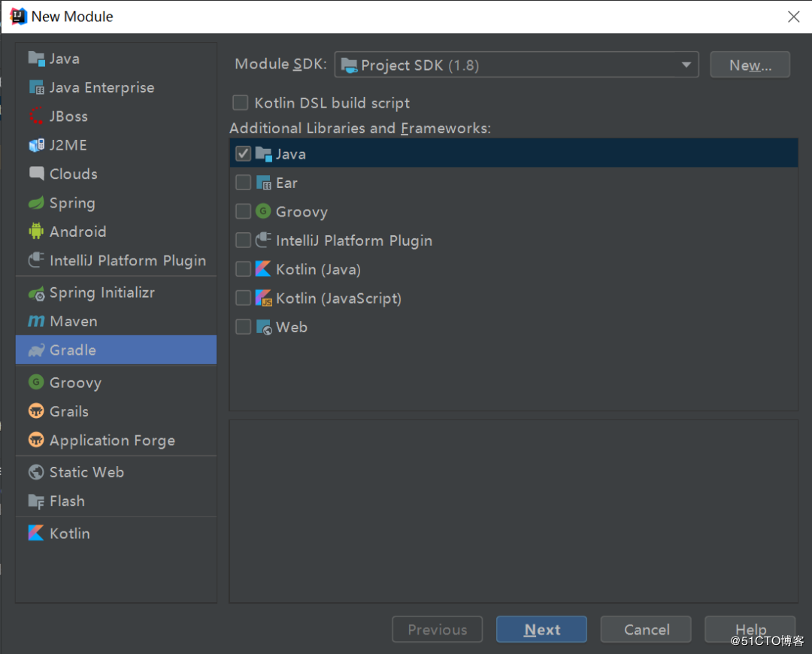Choose the Spring leaf icon in module types

[36, 202]
